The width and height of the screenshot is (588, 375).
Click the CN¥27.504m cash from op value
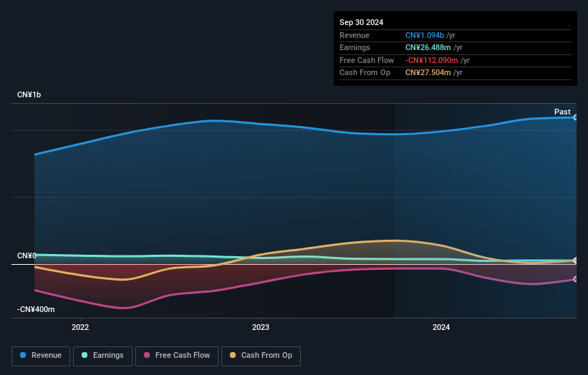point(428,73)
